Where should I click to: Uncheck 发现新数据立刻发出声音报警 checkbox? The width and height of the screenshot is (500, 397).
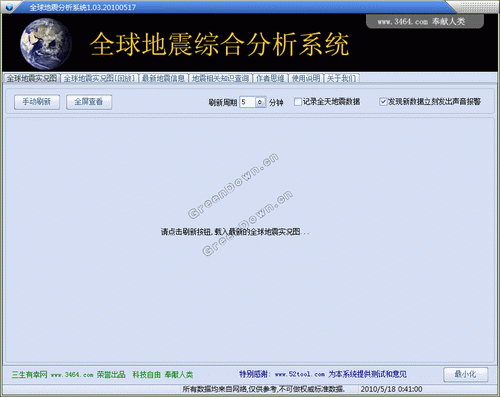click(383, 102)
